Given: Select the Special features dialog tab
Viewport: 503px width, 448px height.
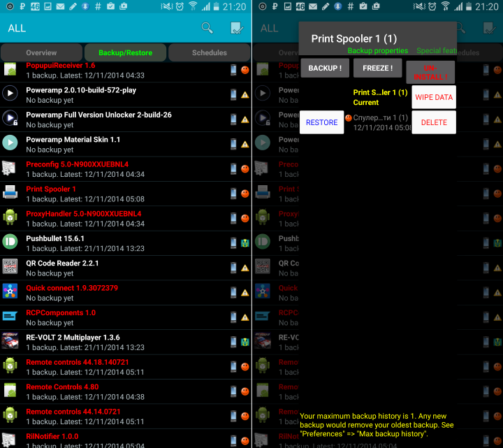Looking at the screenshot, I should (x=436, y=51).
